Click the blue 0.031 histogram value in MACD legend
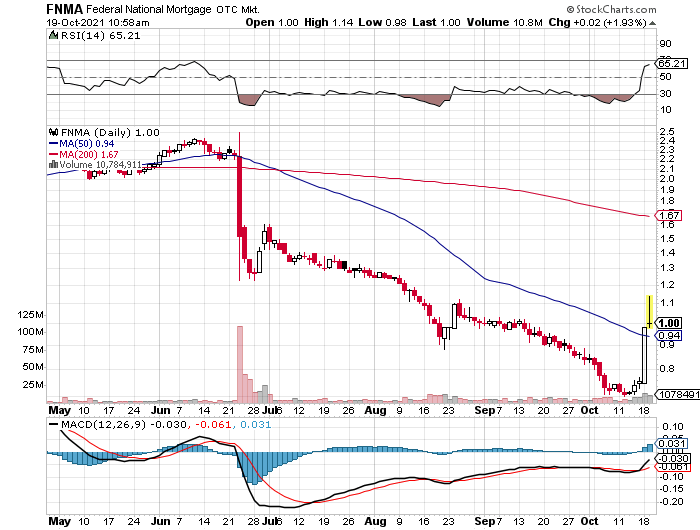 (255, 424)
